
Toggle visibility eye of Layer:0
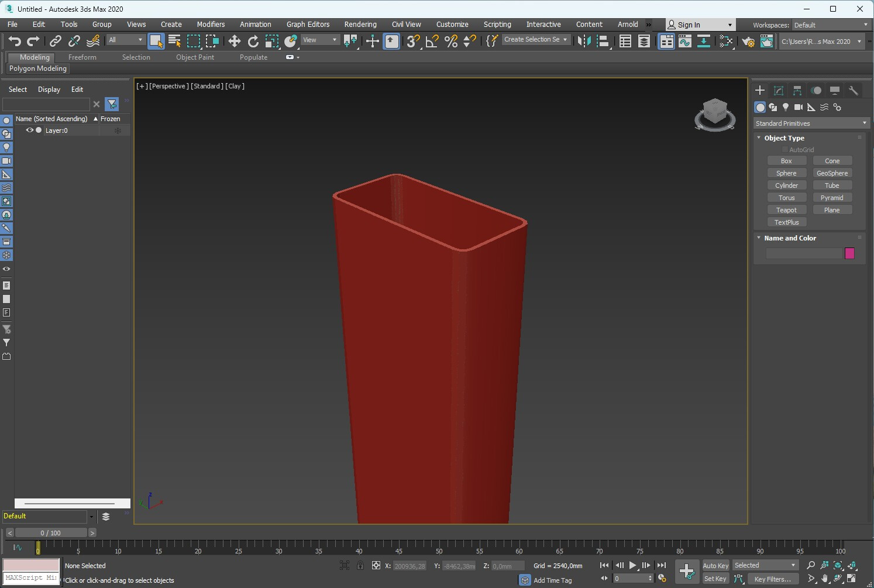pyautogui.click(x=29, y=130)
